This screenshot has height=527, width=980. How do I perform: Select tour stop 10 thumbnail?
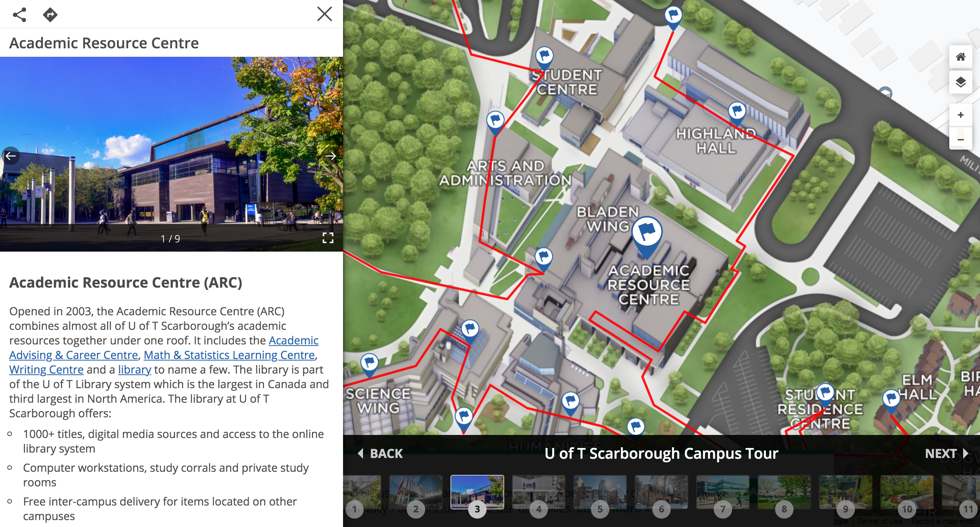[907, 492]
